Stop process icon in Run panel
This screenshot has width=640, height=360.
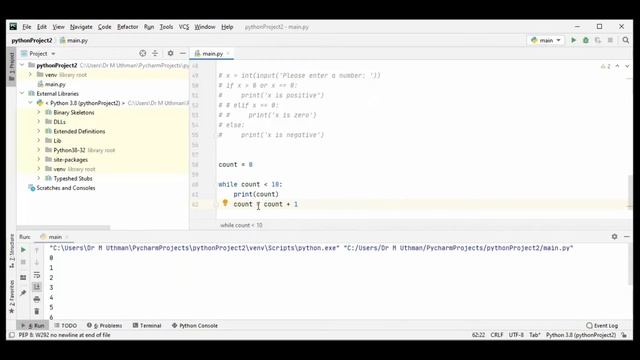[23, 262]
